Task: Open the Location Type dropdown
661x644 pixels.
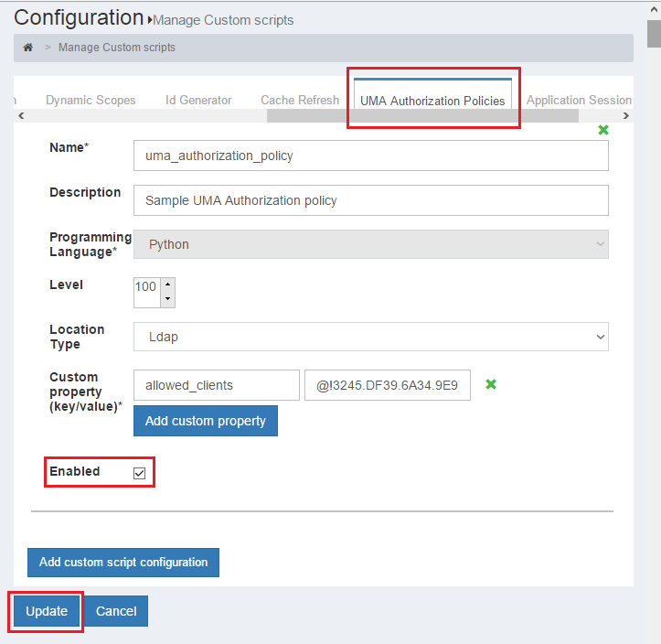Action: pyautogui.click(x=370, y=337)
